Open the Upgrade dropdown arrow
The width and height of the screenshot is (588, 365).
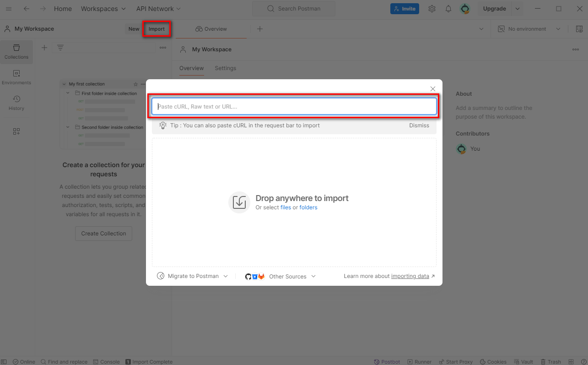click(518, 9)
